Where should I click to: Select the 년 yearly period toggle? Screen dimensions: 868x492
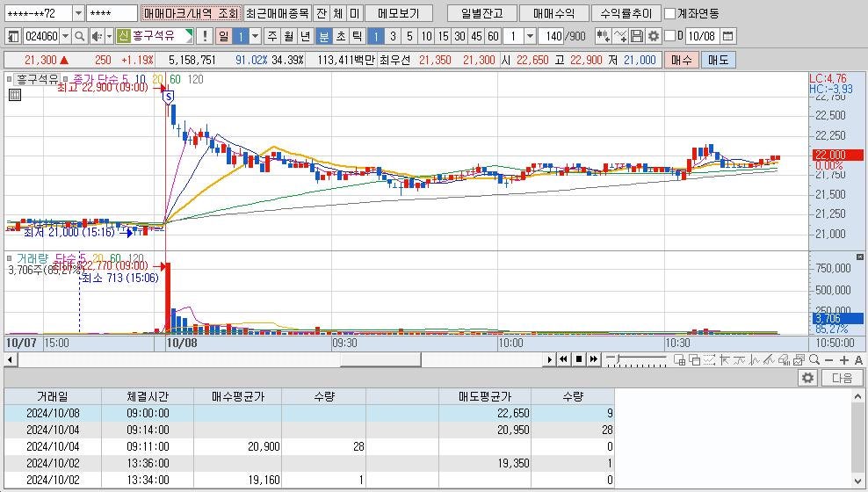tap(305, 36)
